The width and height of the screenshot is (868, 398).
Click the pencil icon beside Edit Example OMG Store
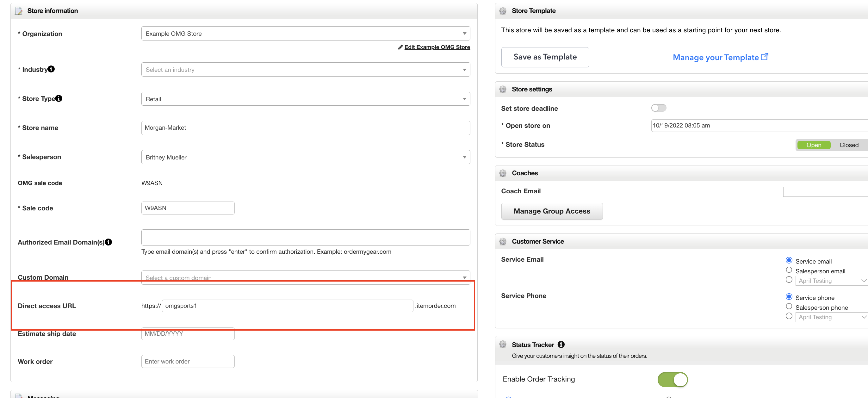pos(400,47)
